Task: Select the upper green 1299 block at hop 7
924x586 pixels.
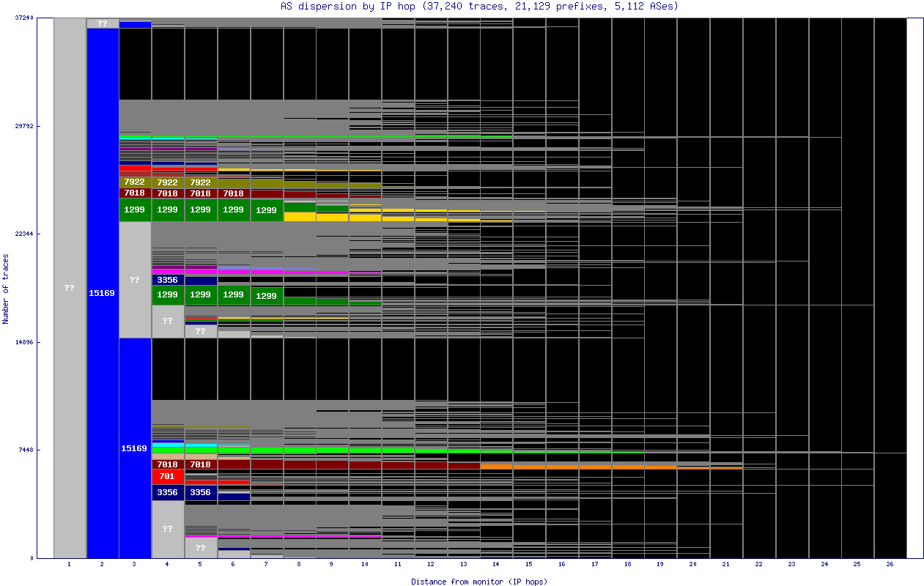Action: pyautogui.click(x=267, y=210)
